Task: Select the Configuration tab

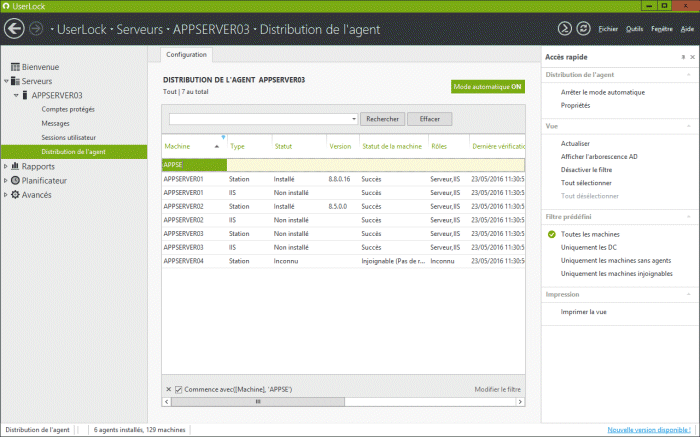Action: 186,54
